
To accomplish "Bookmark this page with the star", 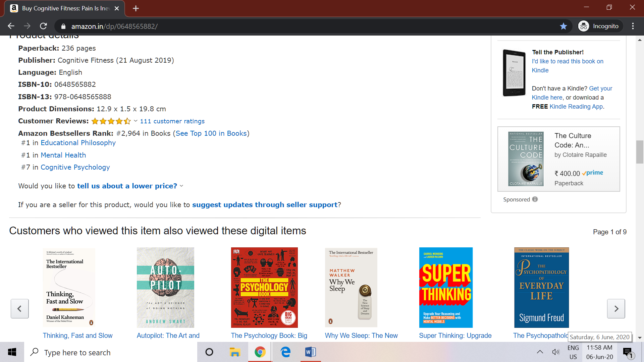I will tap(563, 26).
